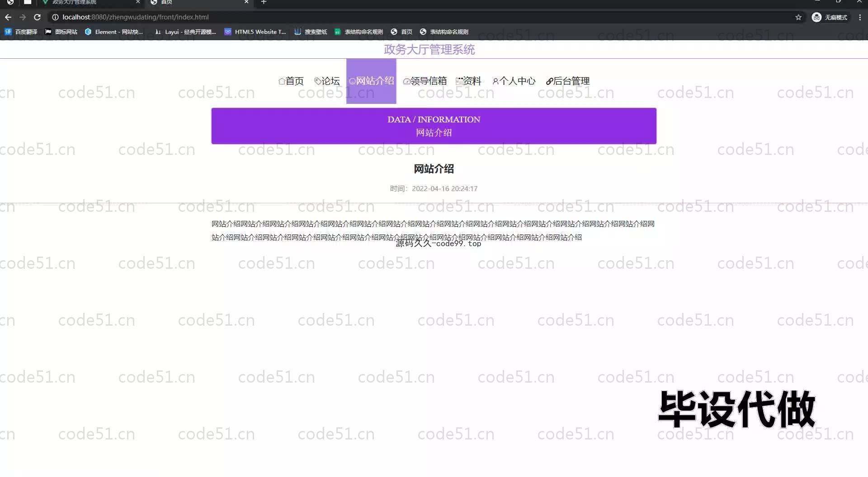Go to 首页 in site navigation
This screenshot has height=477, width=868.
point(291,81)
